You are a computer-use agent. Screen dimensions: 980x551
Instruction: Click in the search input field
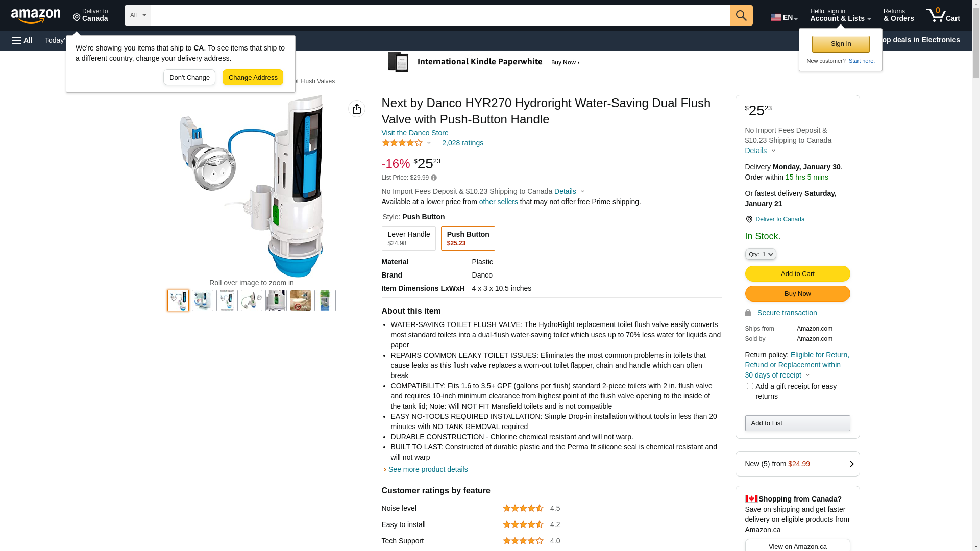point(439,15)
